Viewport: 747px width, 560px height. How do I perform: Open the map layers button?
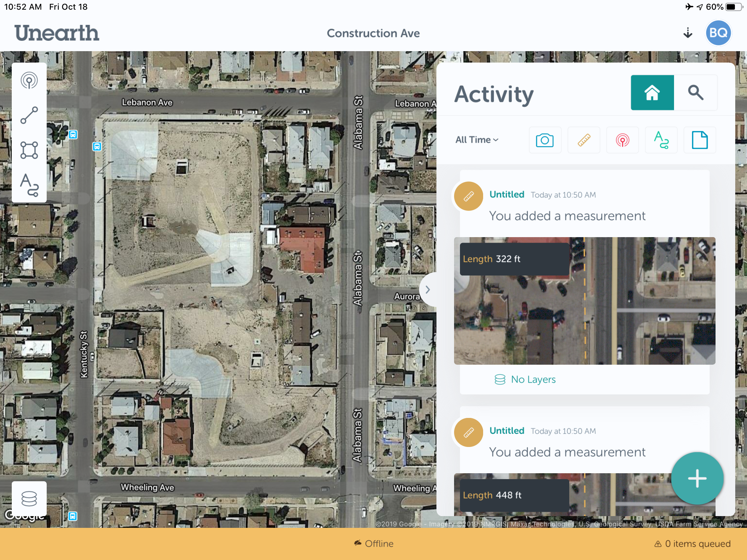tap(29, 498)
